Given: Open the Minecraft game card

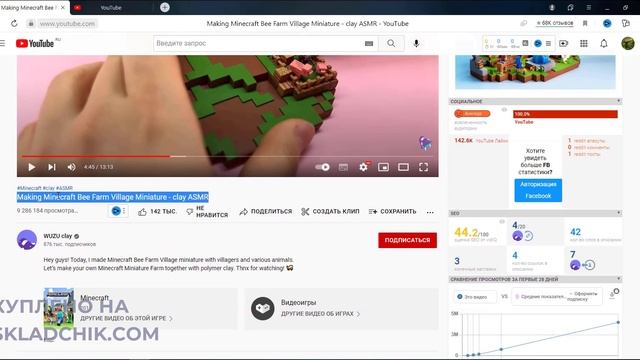Looking at the screenshot, I should click(141, 308).
